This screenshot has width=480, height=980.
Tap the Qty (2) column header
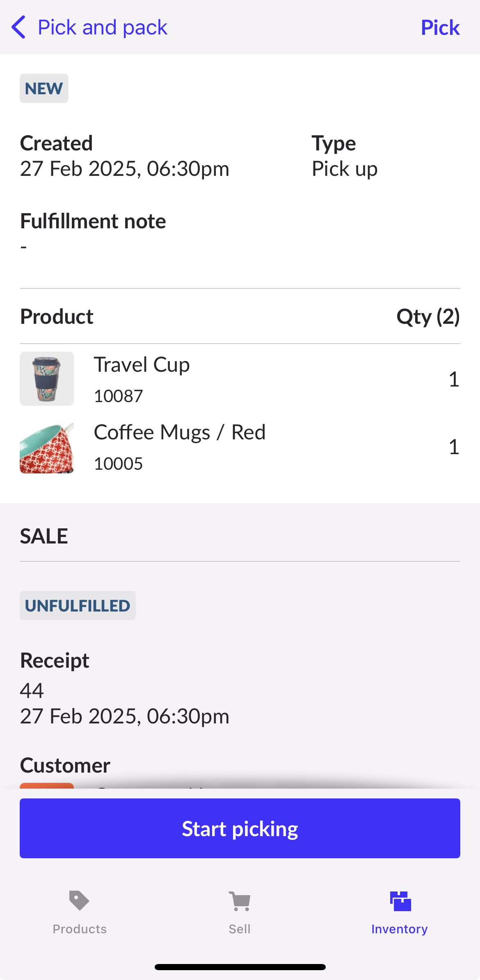[x=427, y=316]
